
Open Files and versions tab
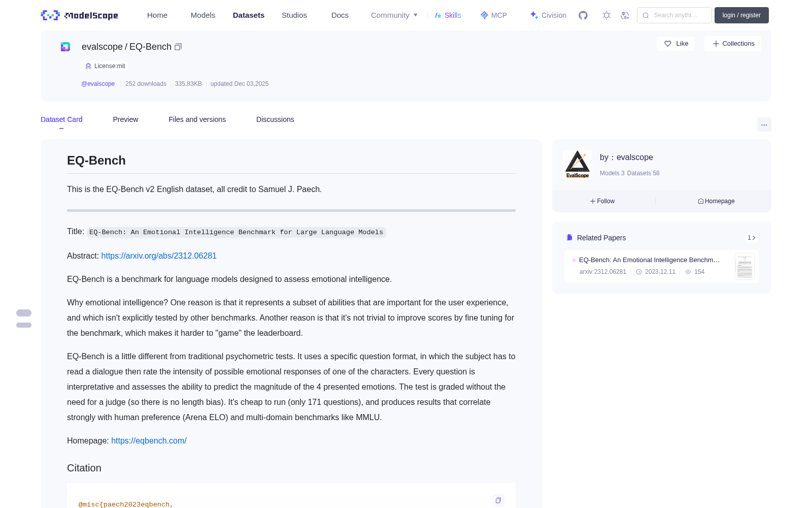click(197, 119)
